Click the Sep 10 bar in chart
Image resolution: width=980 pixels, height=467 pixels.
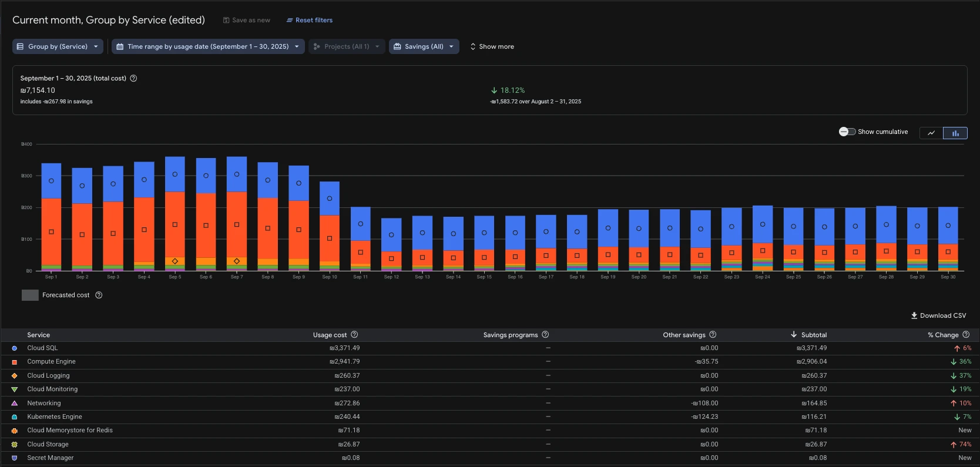(330, 226)
